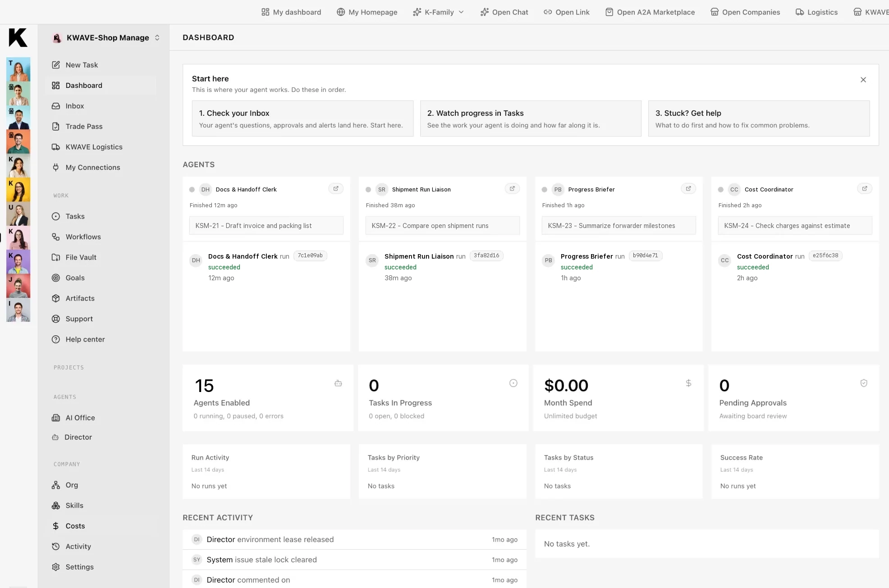Open task KSM-22 Compare open shipment runs
889x588 pixels.
pos(443,226)
